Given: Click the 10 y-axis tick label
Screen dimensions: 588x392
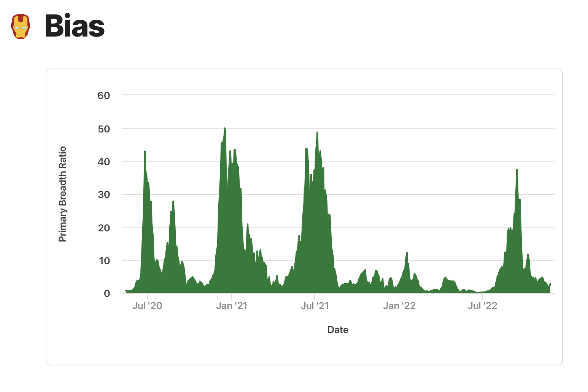Looking at the screenshot, I should (104, 261).
